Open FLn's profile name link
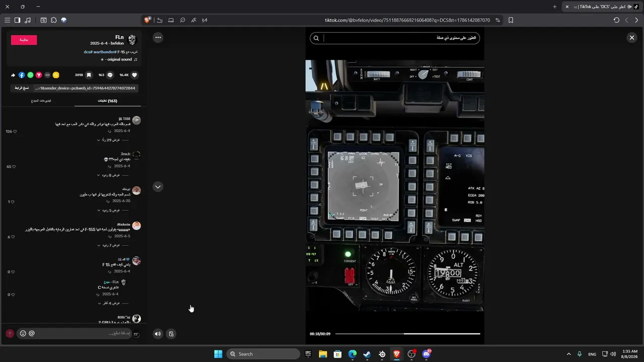 [119, 37]
